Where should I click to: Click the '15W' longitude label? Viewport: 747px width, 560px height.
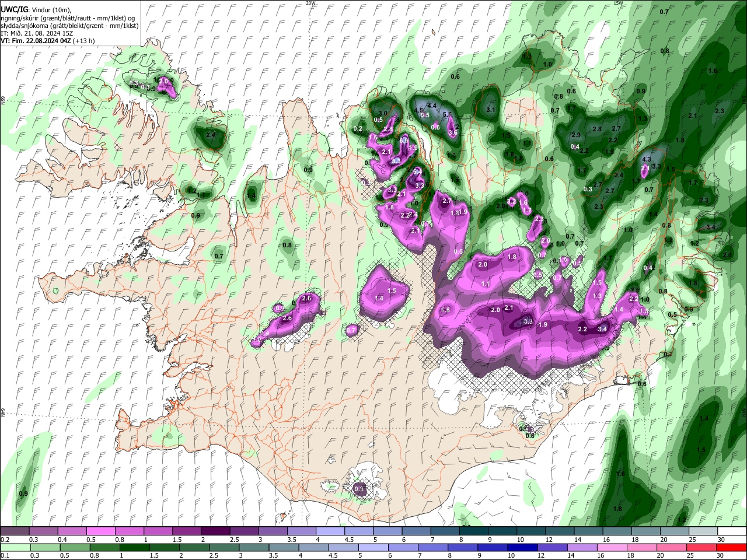coord(618,3)
